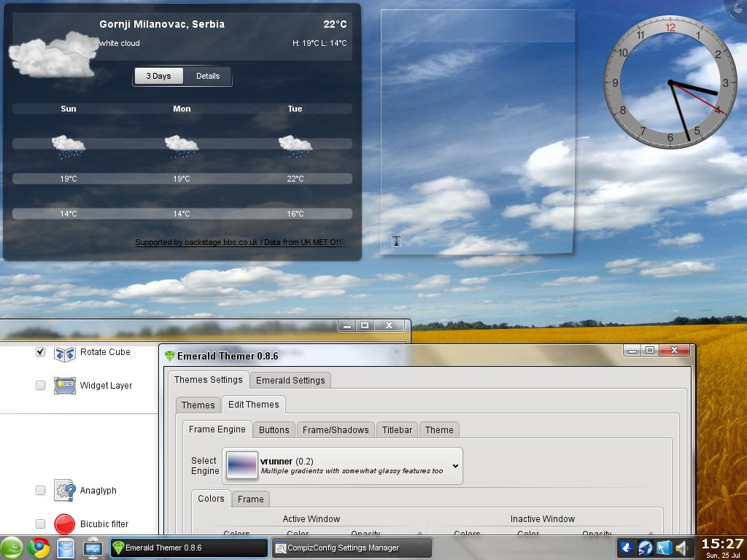
Task: Click the Inactive Window column header
Action: click(x=543, y=518)
